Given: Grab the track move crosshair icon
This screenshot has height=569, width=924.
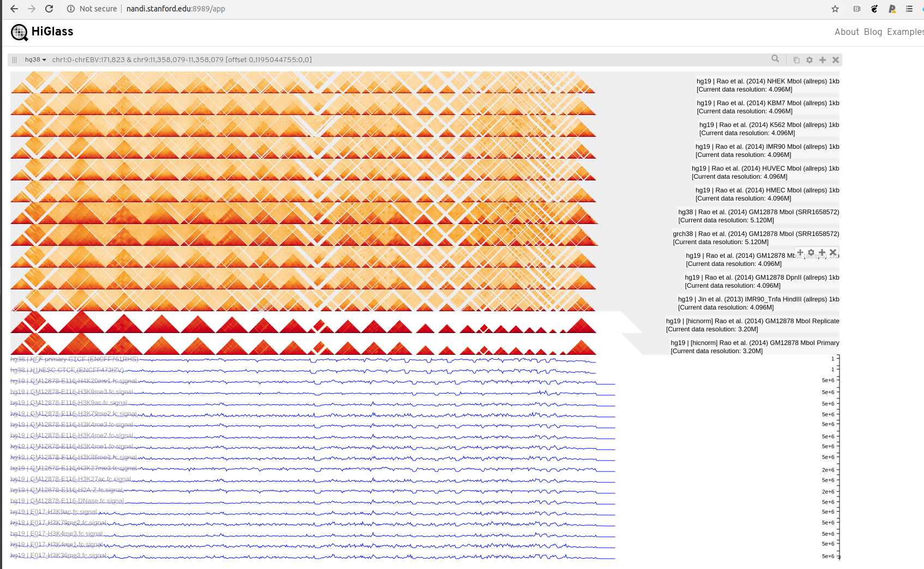Looking at the screenshot, I should coord(800,252).
